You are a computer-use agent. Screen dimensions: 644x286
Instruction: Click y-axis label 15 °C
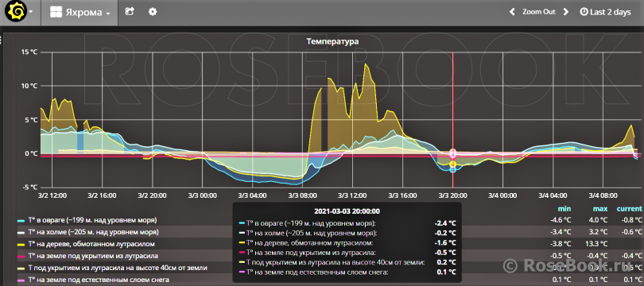pos(29,52)
